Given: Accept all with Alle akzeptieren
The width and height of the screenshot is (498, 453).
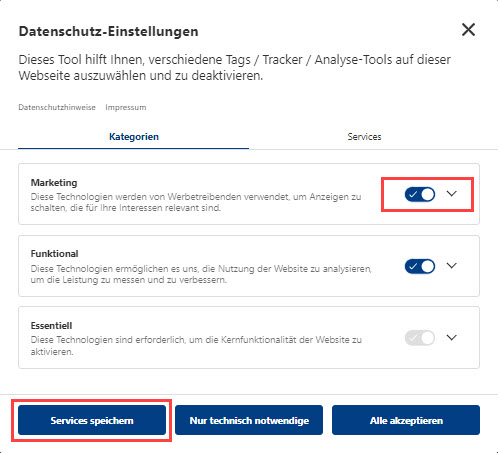Looking at the screenshot, I should (406, 420).
